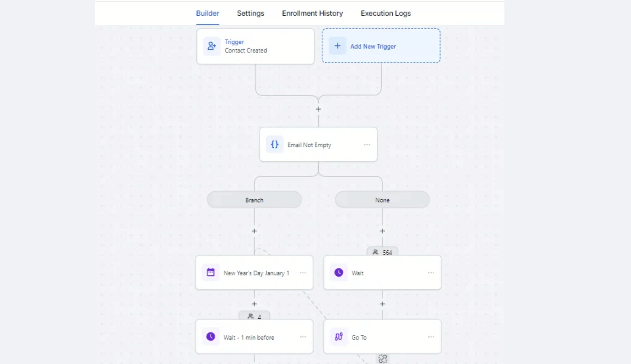631x364 pixels.
Task: Click the clock icon on Wait - 1 min before
Action: click(211, 337)
